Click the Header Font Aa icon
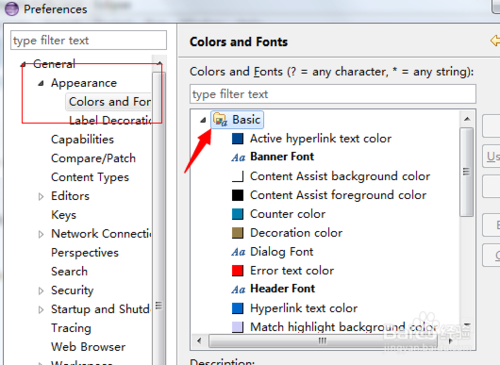 238,289
